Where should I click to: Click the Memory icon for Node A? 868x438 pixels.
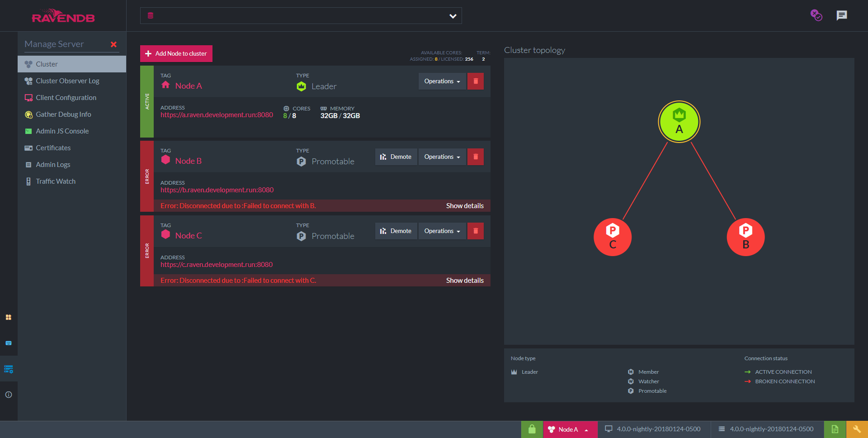click(324, 109)
